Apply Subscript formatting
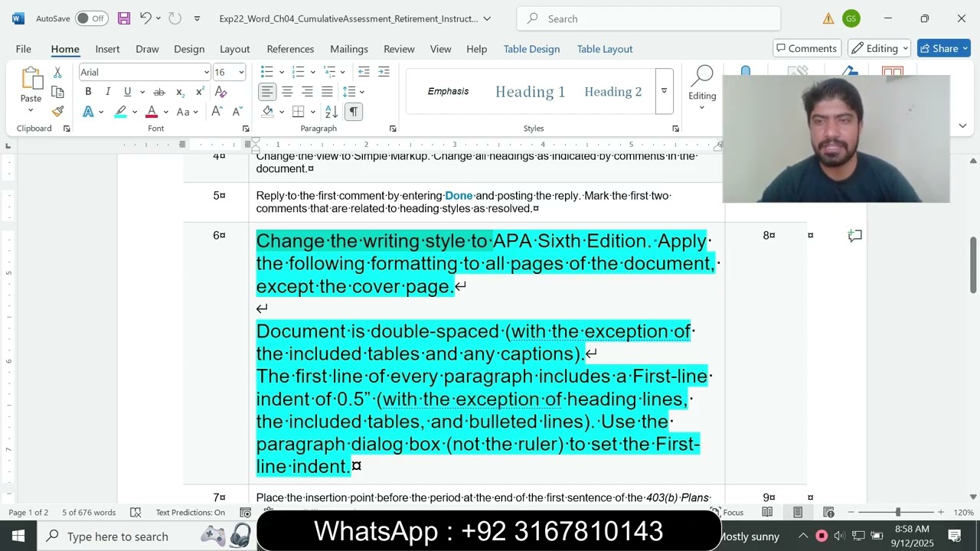 click(x=180, y=92)
